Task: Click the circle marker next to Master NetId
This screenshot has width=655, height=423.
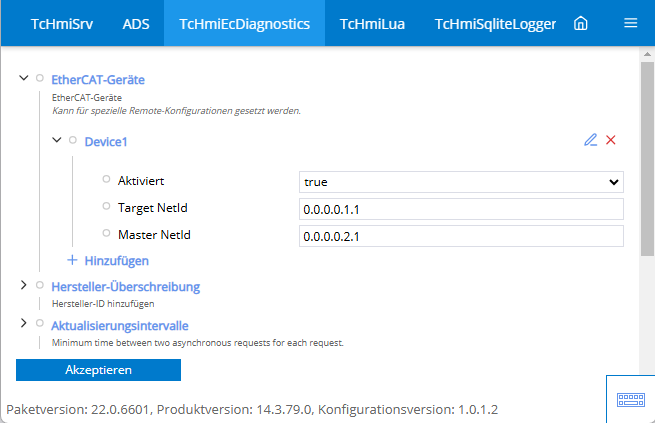Action: [106, 234]
